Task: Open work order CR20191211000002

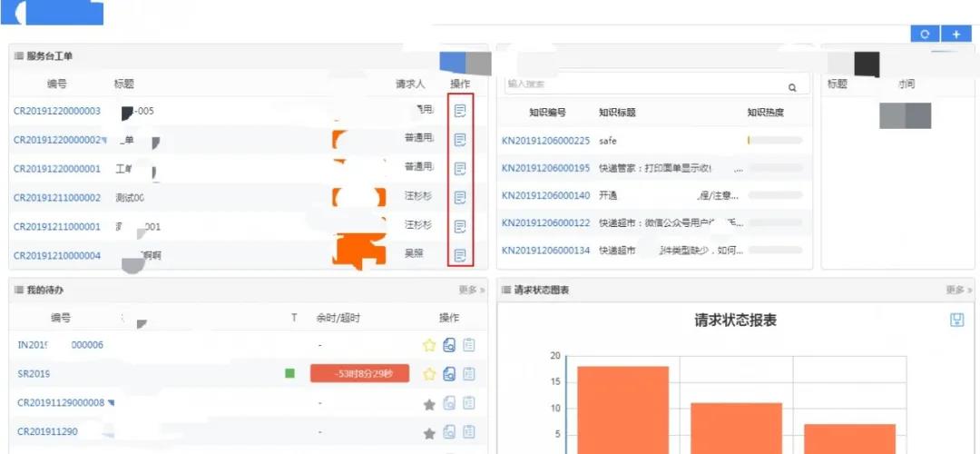Action: (57, 198)
